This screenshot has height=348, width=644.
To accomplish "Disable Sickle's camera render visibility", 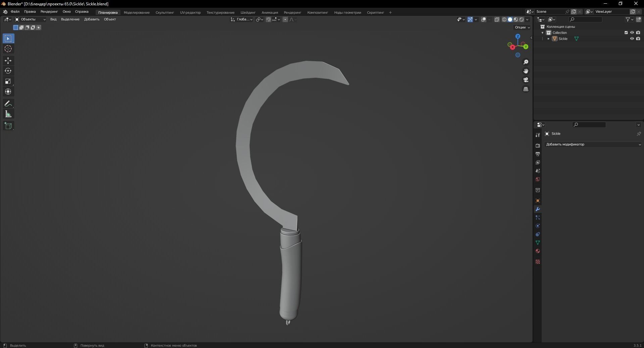I will pos(639,39).
